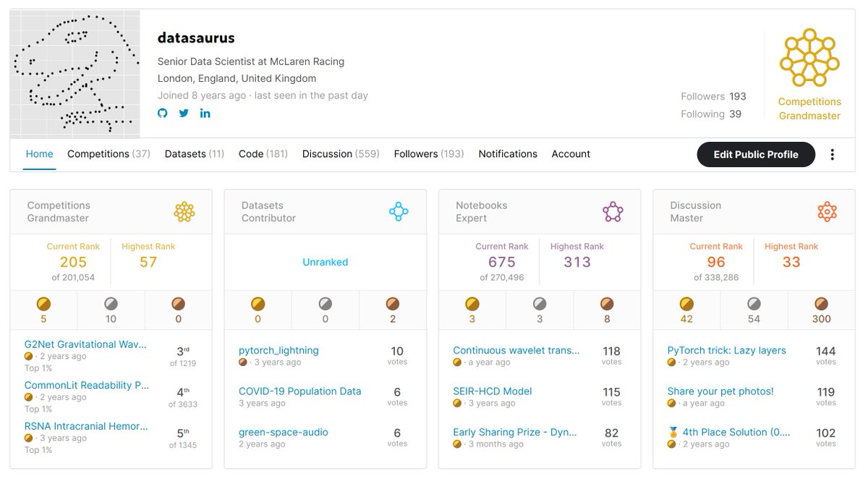This screenshot has height=479, width=868.
Task: Click the bronze medal icon in Notebooks card
Action: pos(607,303)
